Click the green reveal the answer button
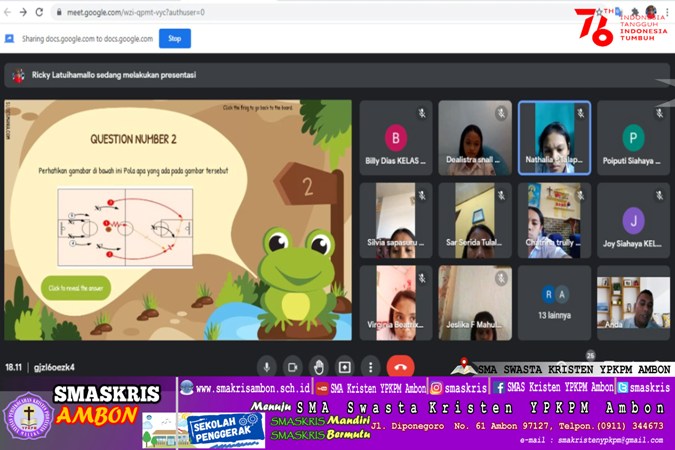The image size is (675, 450). pyautogui.click(x=76, y=288)
